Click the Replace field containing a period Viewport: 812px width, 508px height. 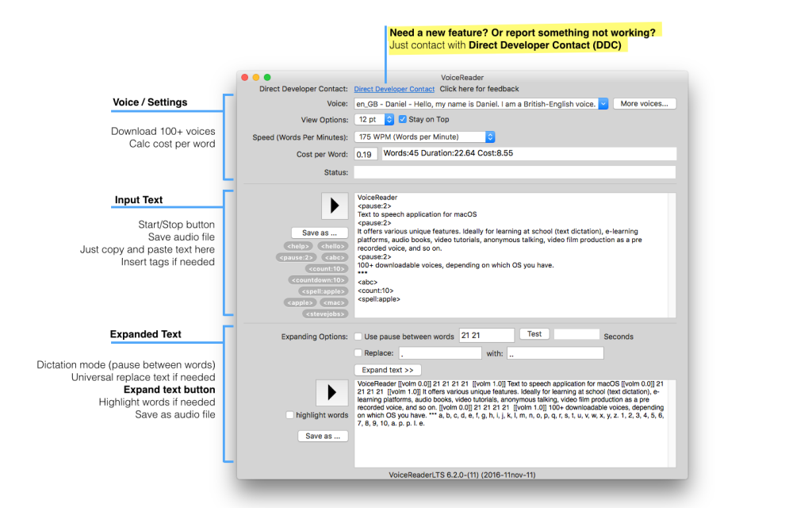click(x=441, y=353)
